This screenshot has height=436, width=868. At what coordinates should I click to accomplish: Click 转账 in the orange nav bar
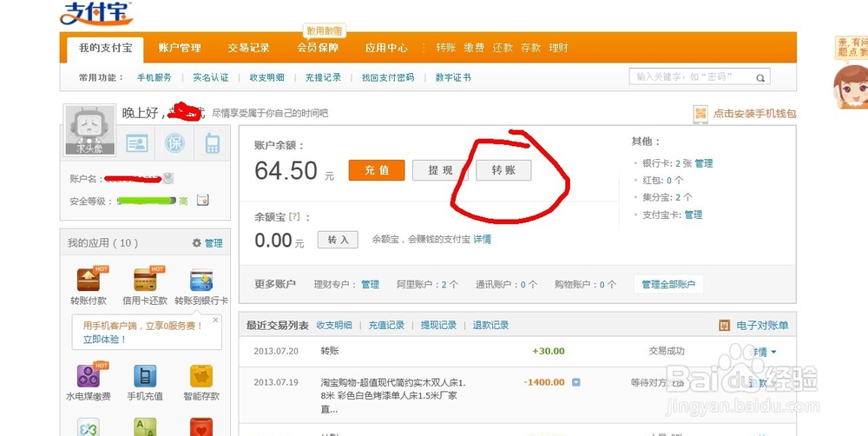click(x=445, y=48)
